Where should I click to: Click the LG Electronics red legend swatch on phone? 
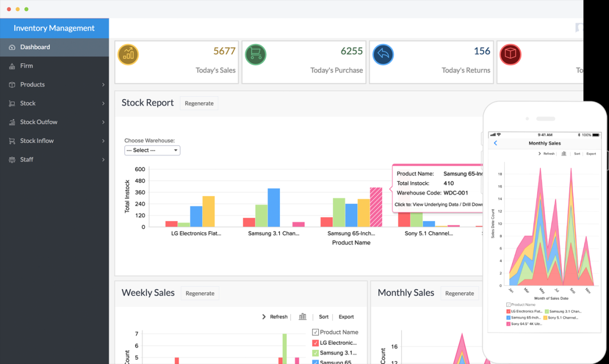pyautogui.click(x=509, y=312)
